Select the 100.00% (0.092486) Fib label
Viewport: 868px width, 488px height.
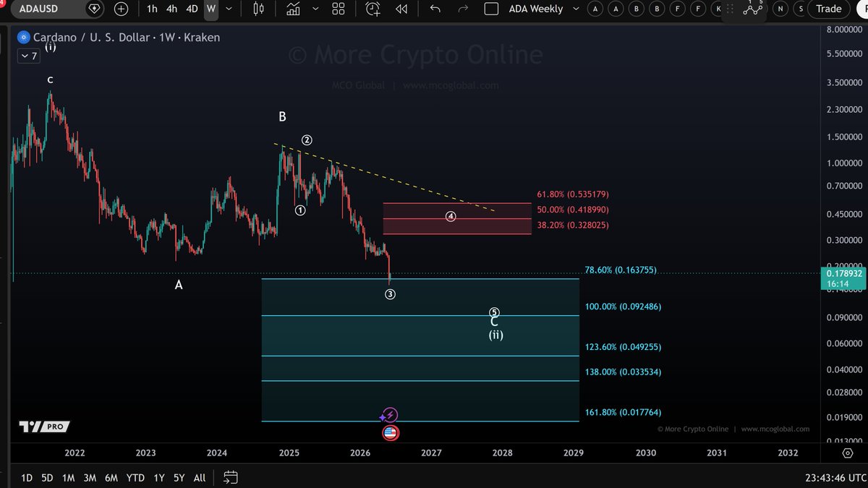click(x=623, y=307)
